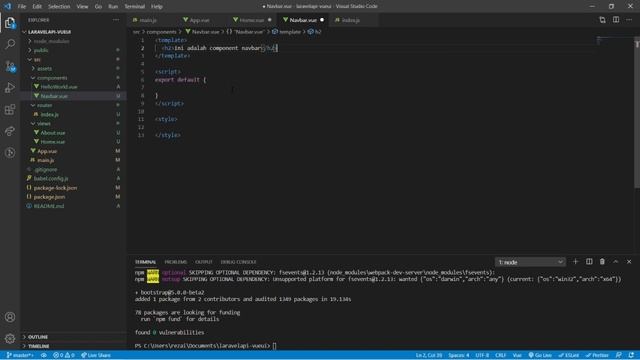This screenshot has width=640, height=360.
Task: Switch to the OUTPUT panel tab
Action: [x=204, y=262]
